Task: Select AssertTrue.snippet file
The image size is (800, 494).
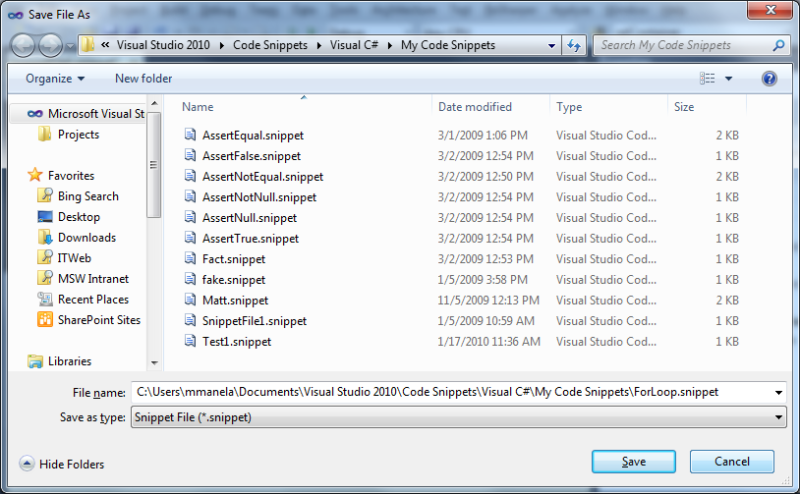Action: coord(250,238)
